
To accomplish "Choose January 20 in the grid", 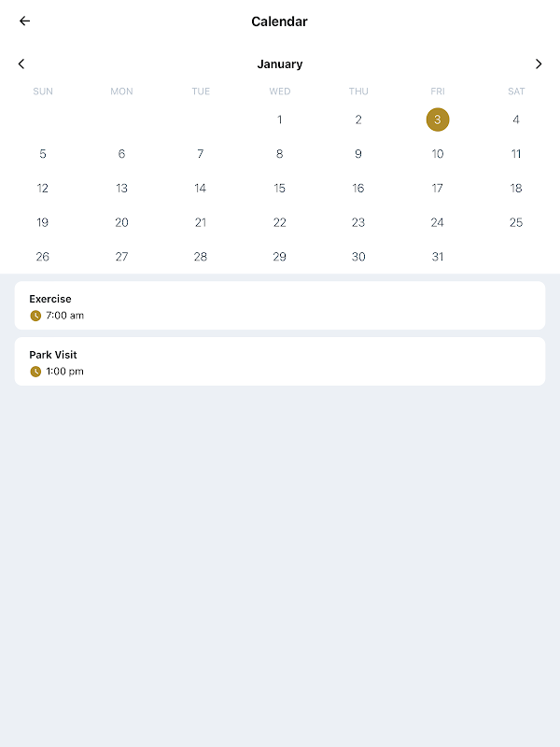I will (121, 222).
